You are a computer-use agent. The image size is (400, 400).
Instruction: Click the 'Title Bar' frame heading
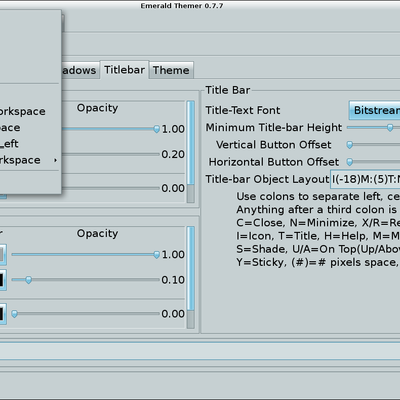[x=228, y=90]
